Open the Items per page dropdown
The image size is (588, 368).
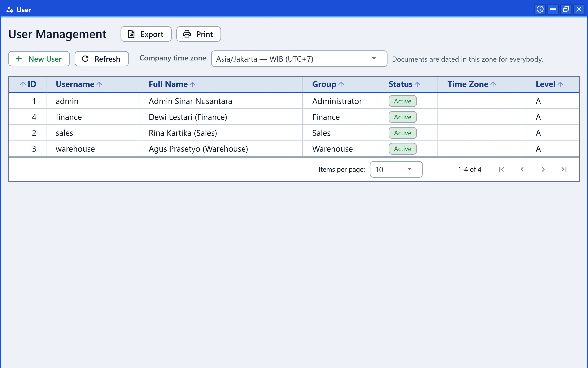tap(396, 169)
